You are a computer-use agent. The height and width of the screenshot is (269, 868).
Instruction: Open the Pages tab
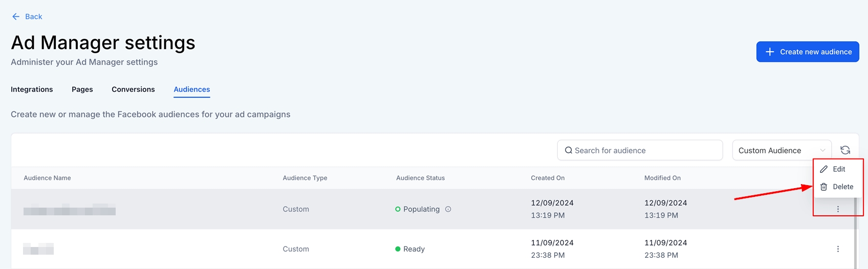point(82,89)
